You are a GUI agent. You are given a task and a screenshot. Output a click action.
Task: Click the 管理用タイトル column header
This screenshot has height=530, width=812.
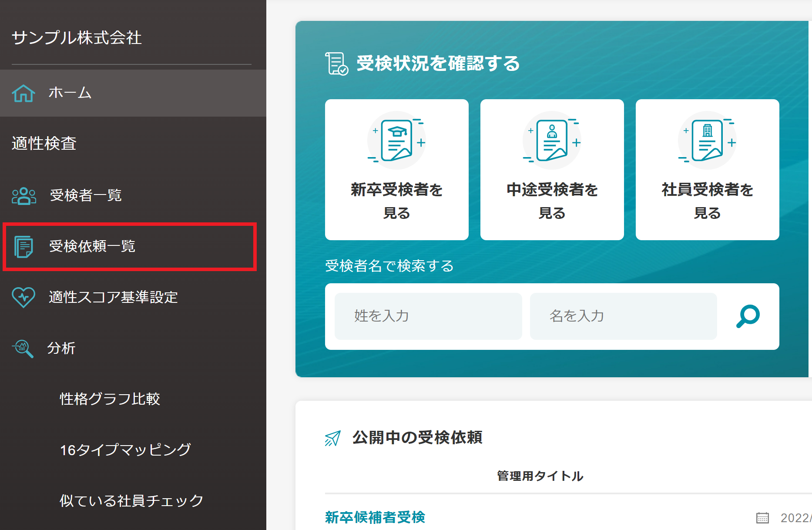coord(540,476)
